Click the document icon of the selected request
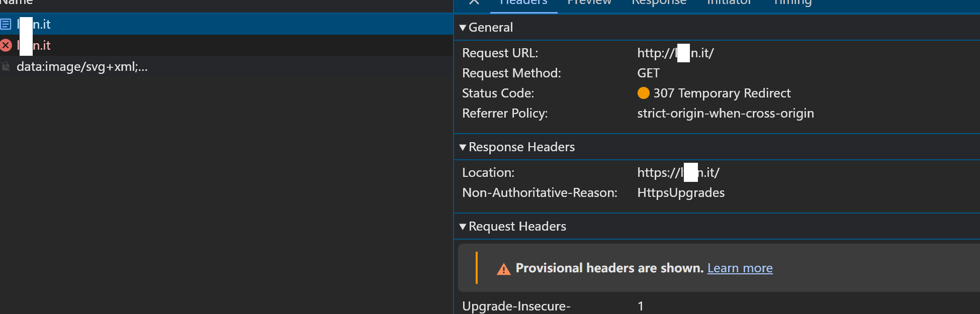 pyautogui.click(x=6, y=24)
